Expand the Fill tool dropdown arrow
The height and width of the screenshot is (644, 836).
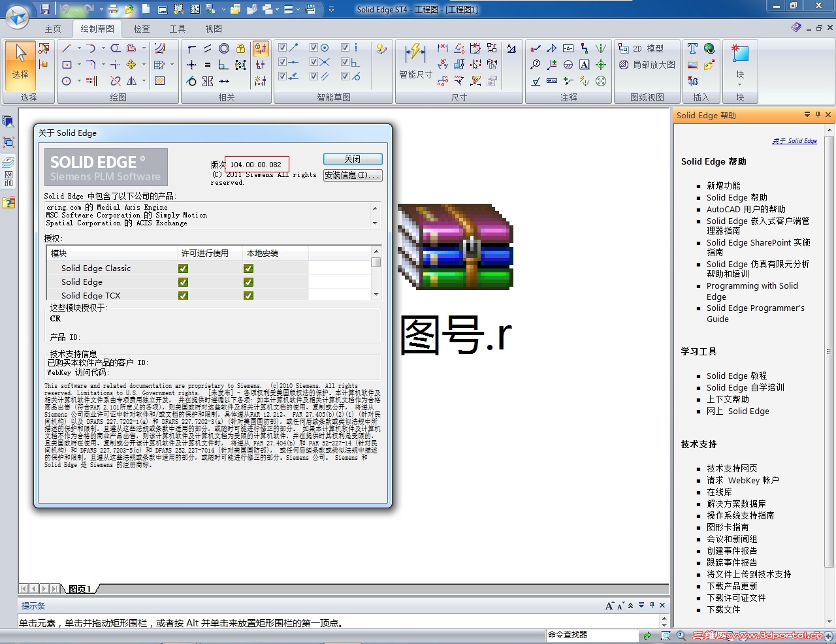pos(172,65)
